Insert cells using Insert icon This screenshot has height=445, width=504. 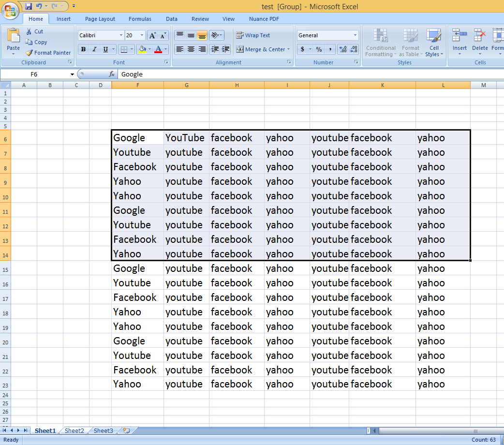click(x=460, y=35)
